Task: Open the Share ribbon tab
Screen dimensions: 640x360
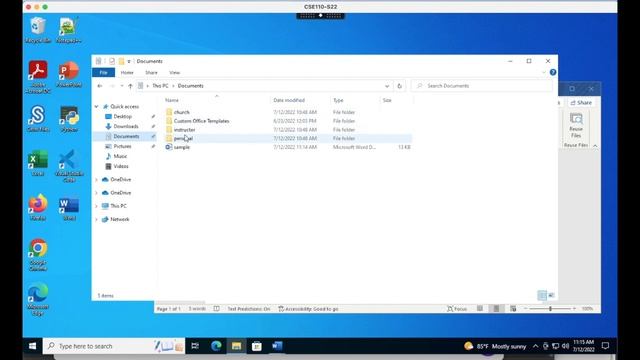Action: (151, 73)
